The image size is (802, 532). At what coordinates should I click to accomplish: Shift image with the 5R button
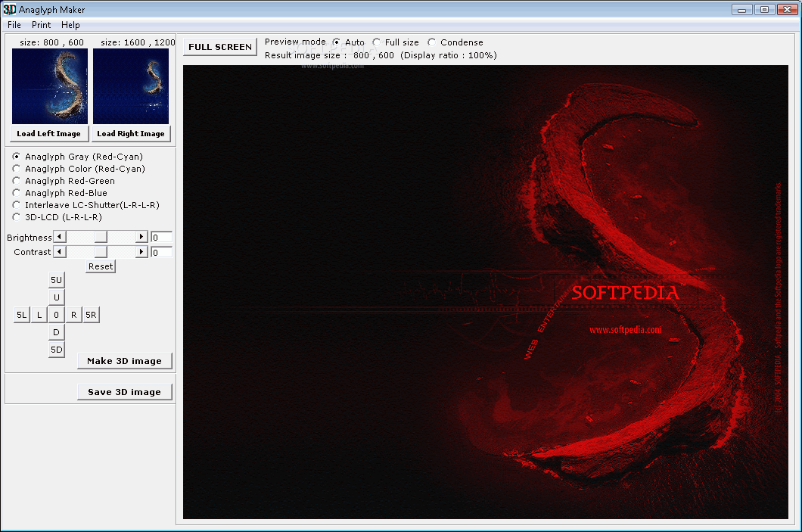click(x=91, y=315)
